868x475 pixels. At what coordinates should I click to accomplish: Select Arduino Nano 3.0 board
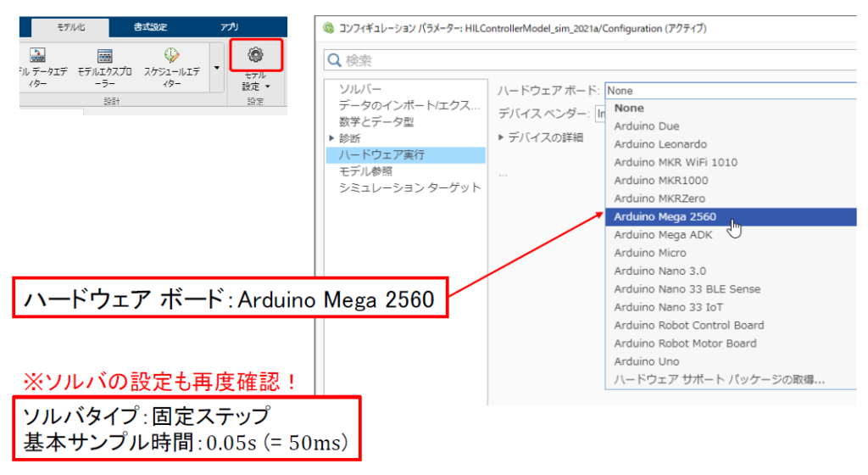pyautogui.click(x=731, y=271)
